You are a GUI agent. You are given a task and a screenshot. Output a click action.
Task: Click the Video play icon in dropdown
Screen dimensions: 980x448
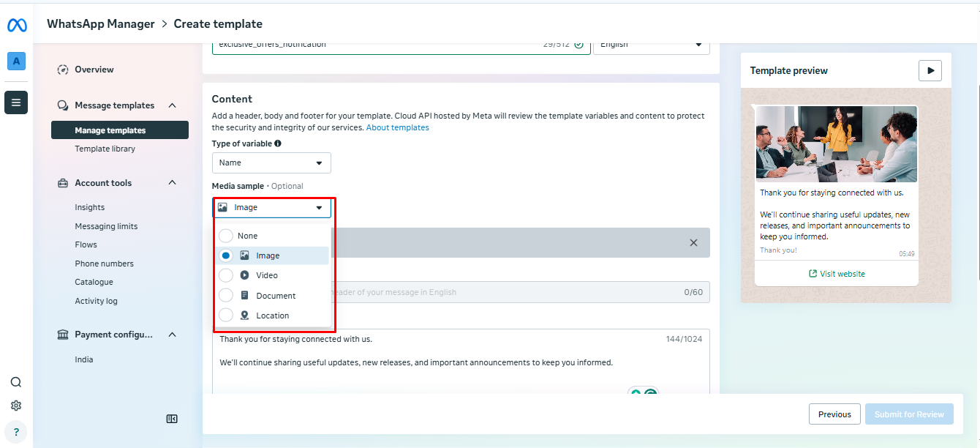click(x=244, y=275)
